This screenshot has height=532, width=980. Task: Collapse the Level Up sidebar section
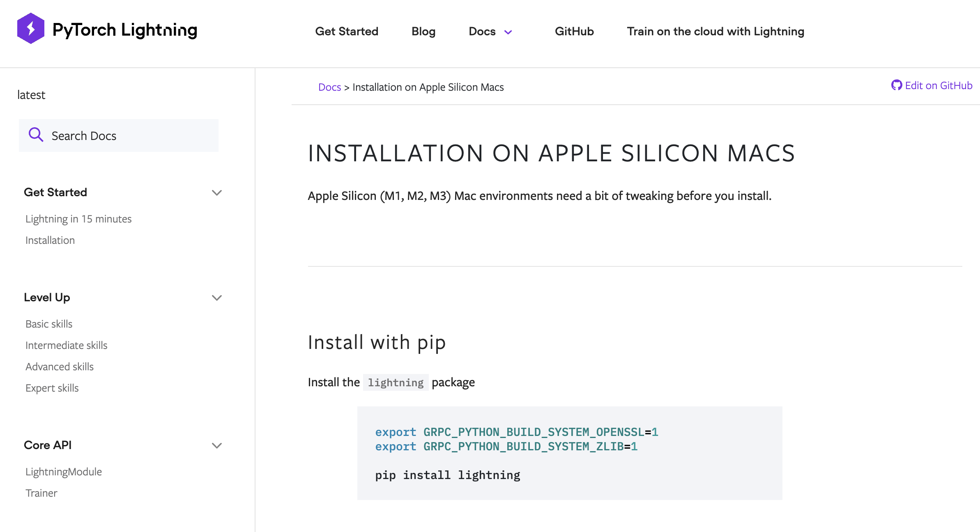217,298
